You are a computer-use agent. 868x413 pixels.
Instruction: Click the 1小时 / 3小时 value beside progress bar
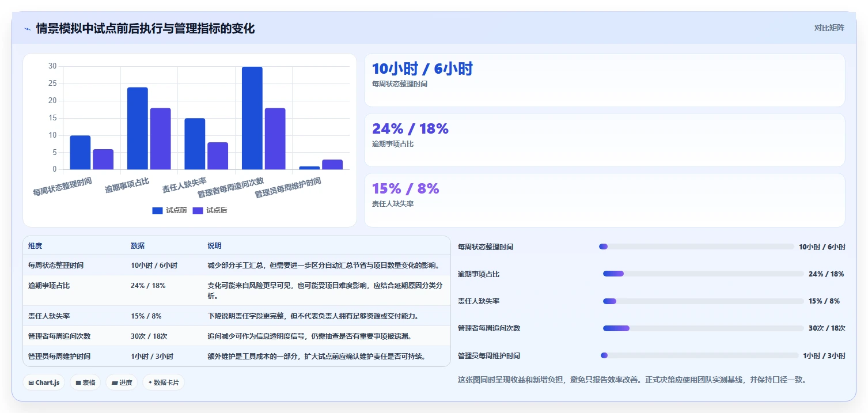click(x=824, y=356)
